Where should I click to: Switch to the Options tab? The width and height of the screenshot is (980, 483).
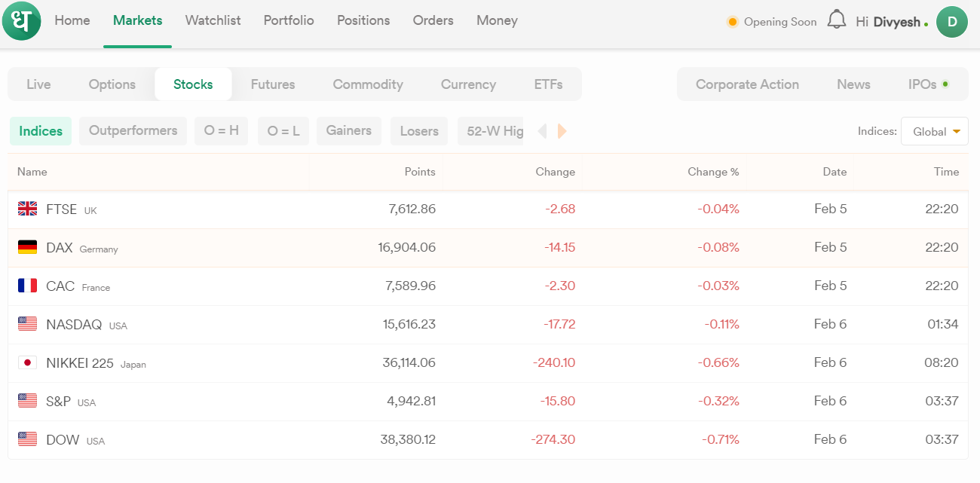point(112,84)
